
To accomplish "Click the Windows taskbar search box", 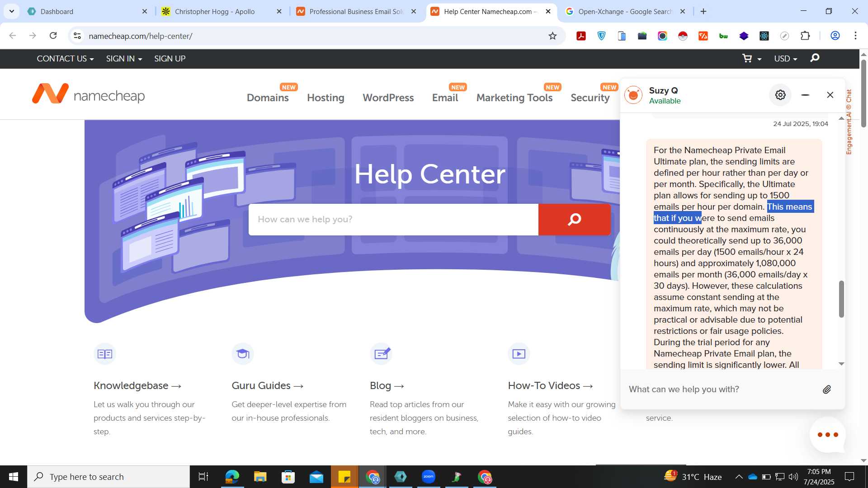I will (x=108, y=477).
